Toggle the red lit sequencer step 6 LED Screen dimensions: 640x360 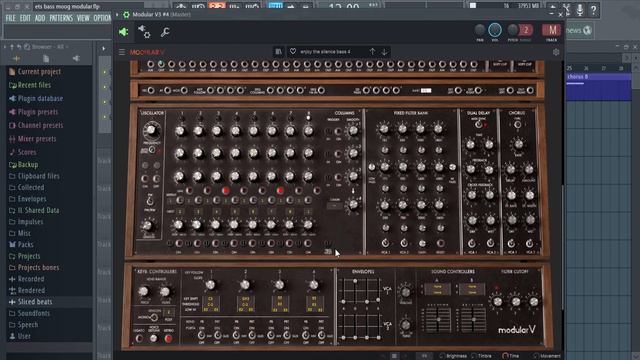(x=280, y=191)
